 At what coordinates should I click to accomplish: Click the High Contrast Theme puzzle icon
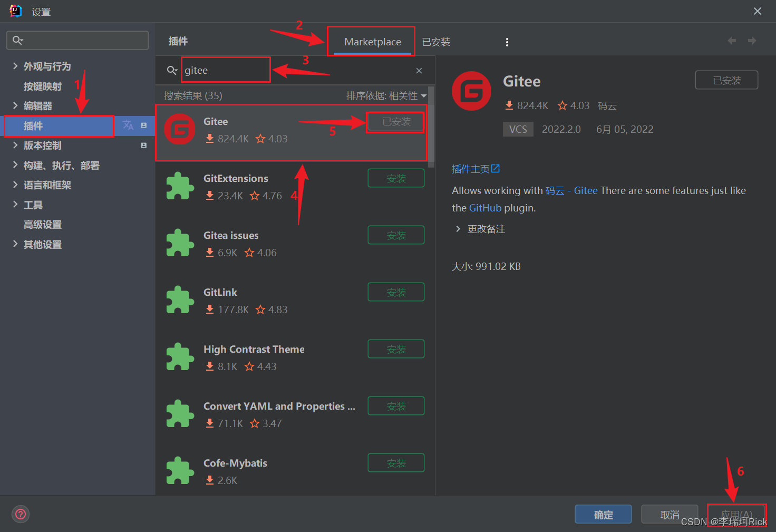[x=180, y=357]
